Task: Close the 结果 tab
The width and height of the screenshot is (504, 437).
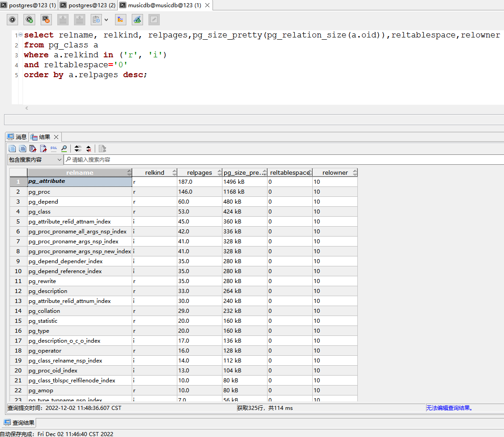Action: [x=56, y=137]
